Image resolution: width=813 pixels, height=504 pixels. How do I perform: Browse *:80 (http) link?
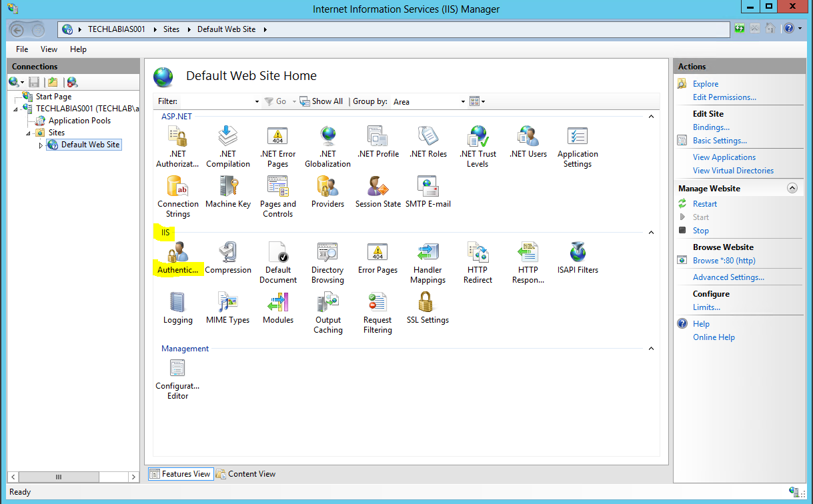click(724, 261)
